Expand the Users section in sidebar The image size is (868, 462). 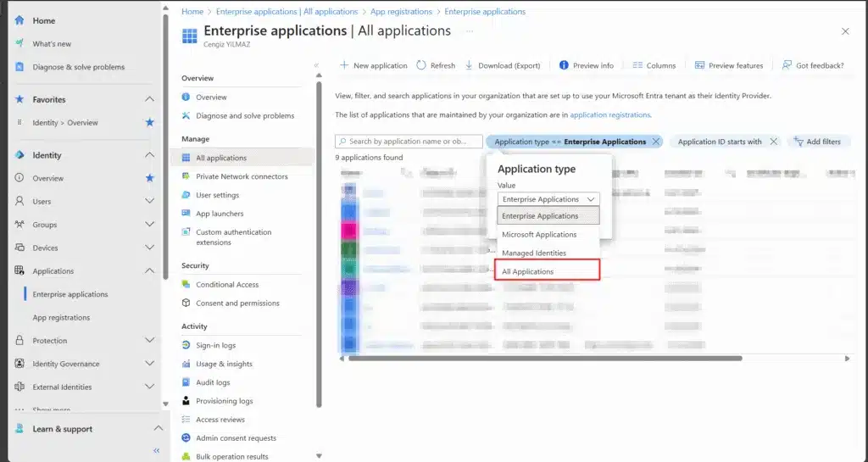[x=149, y=202]
